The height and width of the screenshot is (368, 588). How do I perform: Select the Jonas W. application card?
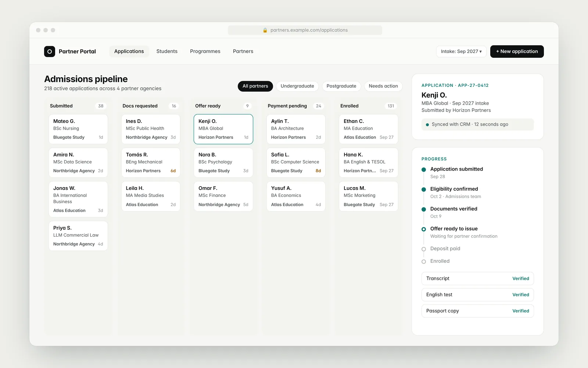pos(78,199)
